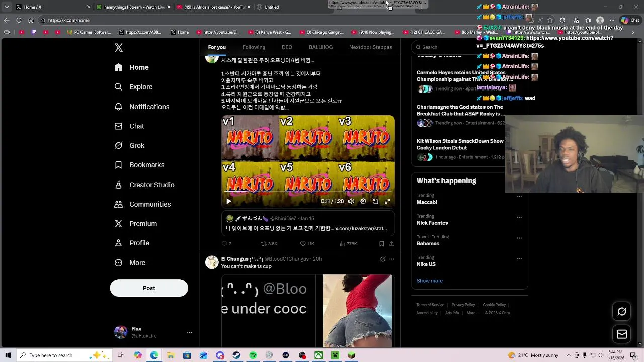Click Show more under What's happening
The width and height of the screenshot is (644, 362).
coord(429,281)
